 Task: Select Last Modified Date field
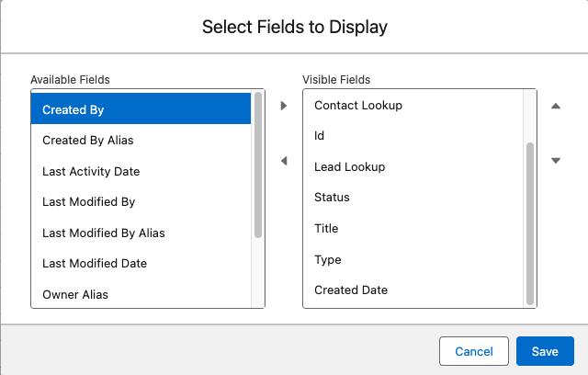(x=141, y=263)
